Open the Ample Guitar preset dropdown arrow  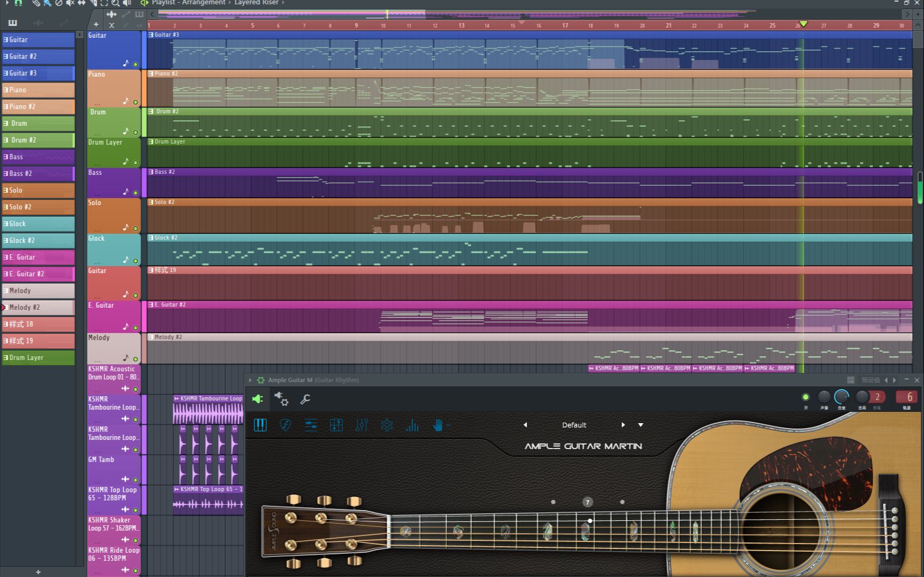point(640,425)
